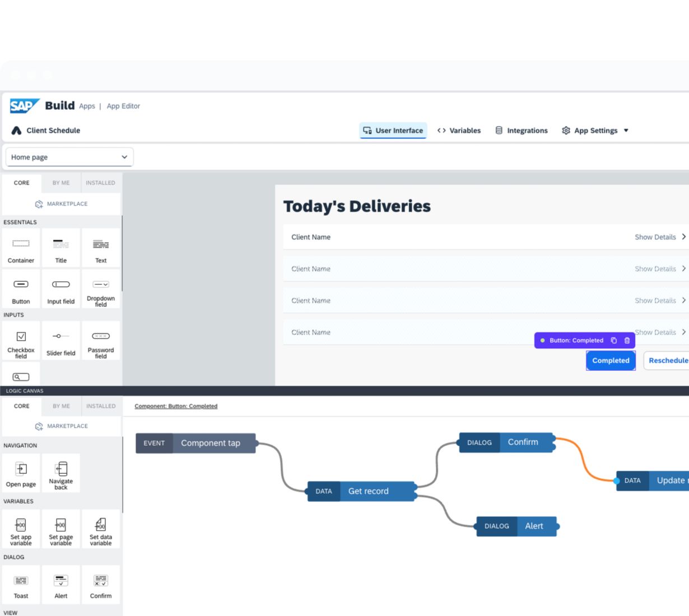Pick the Set app variable function

coord(21,529)
